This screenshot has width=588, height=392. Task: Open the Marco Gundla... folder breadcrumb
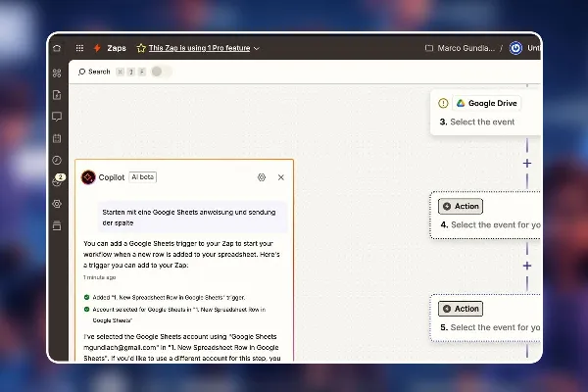tap(466, 48)
